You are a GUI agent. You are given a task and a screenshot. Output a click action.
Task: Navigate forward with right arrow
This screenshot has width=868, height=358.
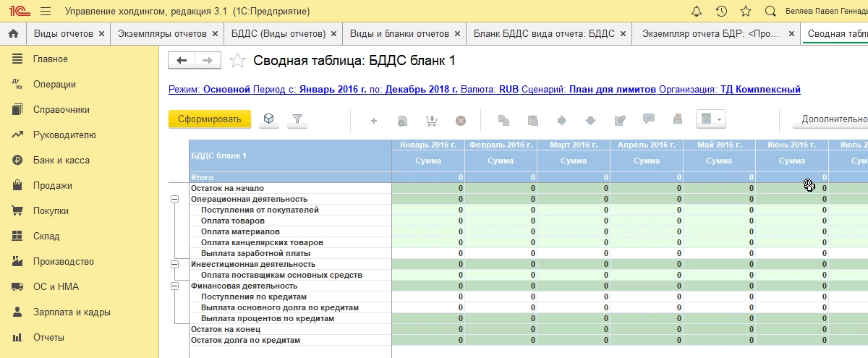click(x=208, y=61)
